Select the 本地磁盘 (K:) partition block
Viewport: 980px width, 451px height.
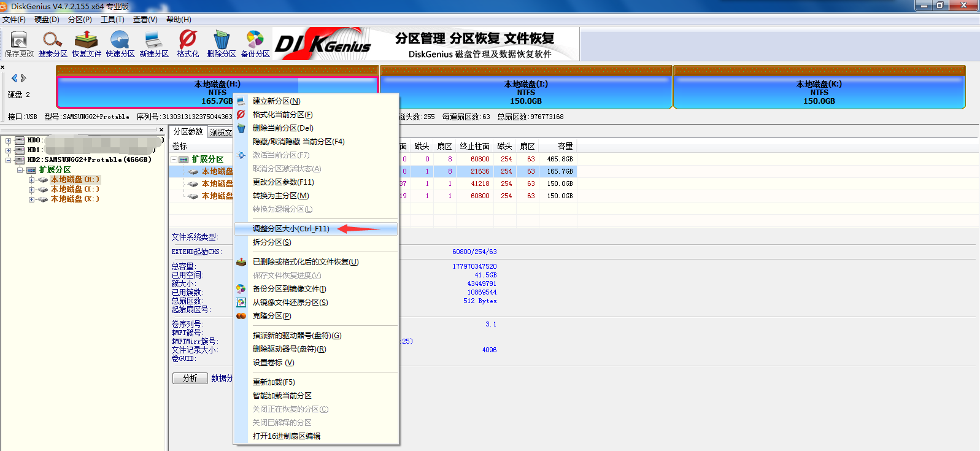pos(819,92)
